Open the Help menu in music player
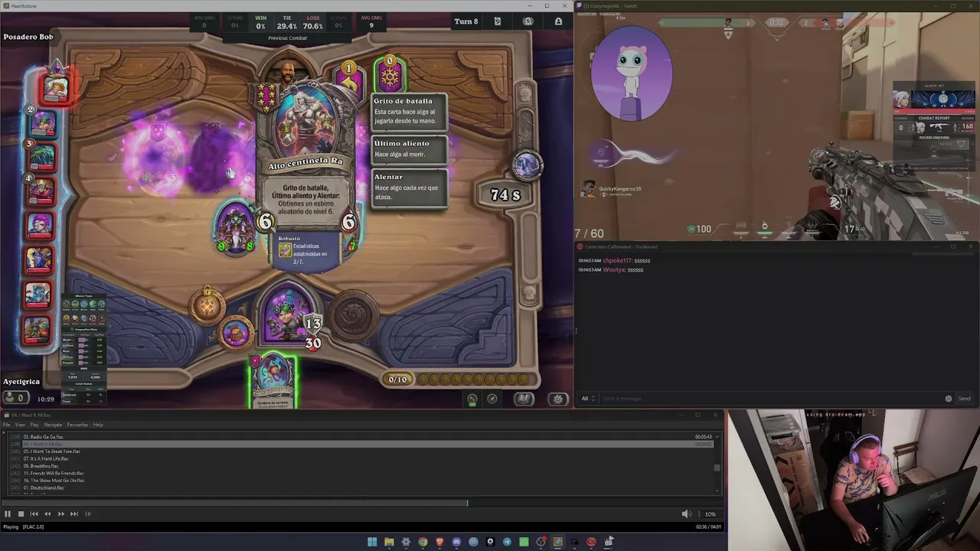Screen dimensions: 980x551 click(98, 425)
